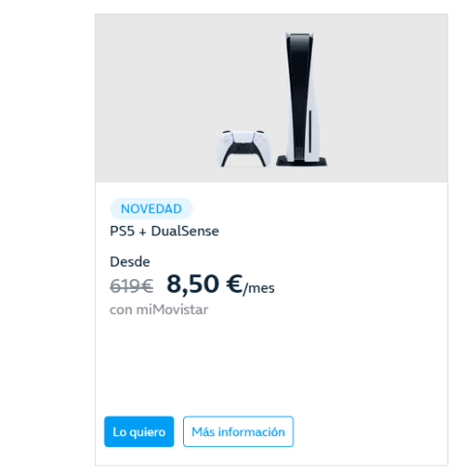Click the PS5 console stand base
Viewport: 460px width, 476px height.
[301, 161]
